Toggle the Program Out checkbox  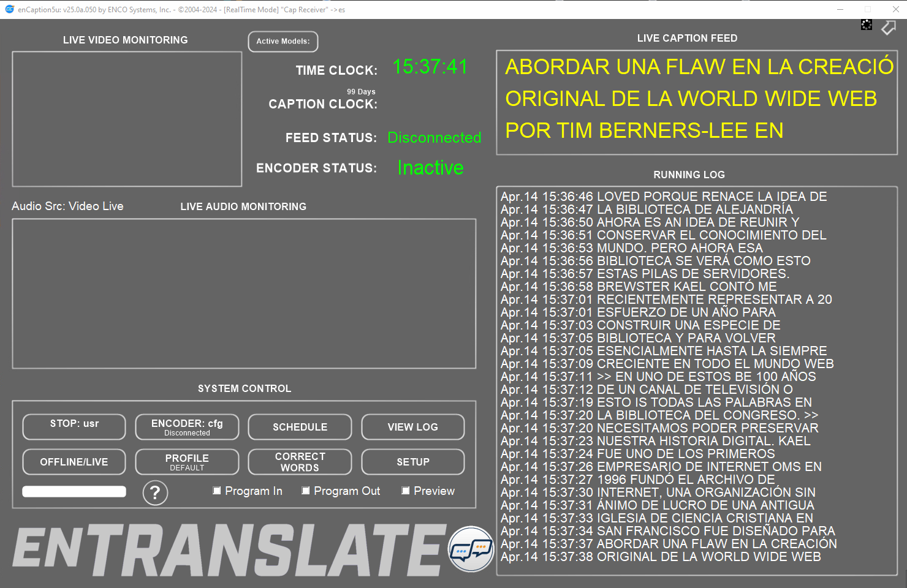[305, 491]
